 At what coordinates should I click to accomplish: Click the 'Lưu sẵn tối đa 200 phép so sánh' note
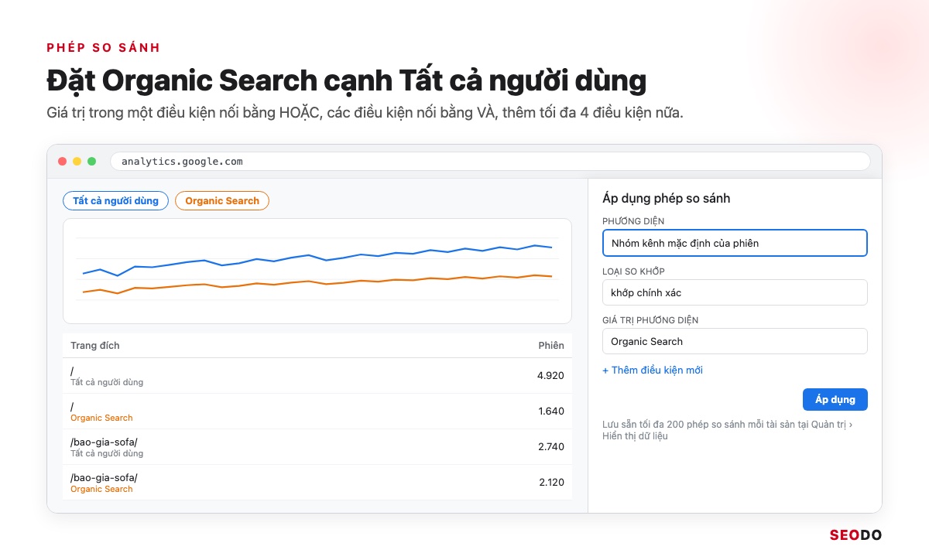pyautogui.click(x=728, y=430)
